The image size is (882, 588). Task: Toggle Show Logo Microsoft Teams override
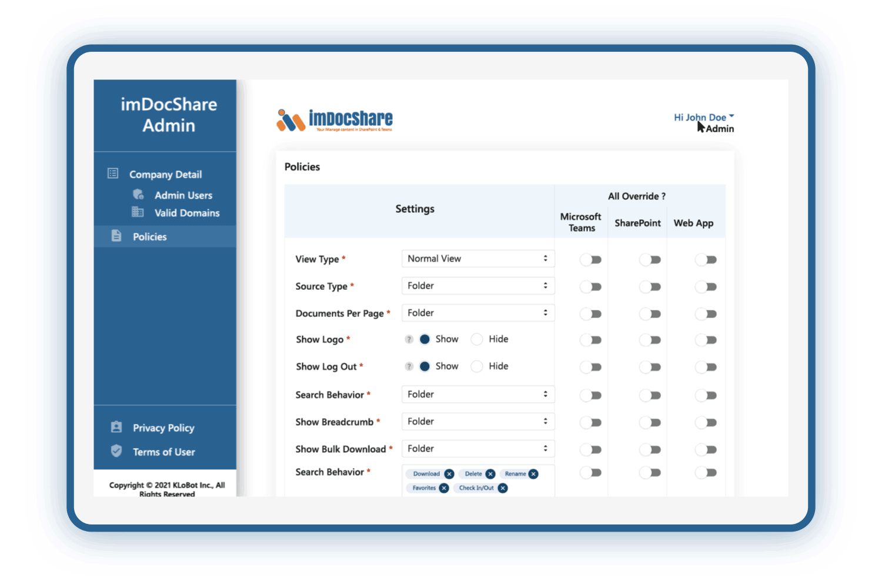tap(590, 339)
